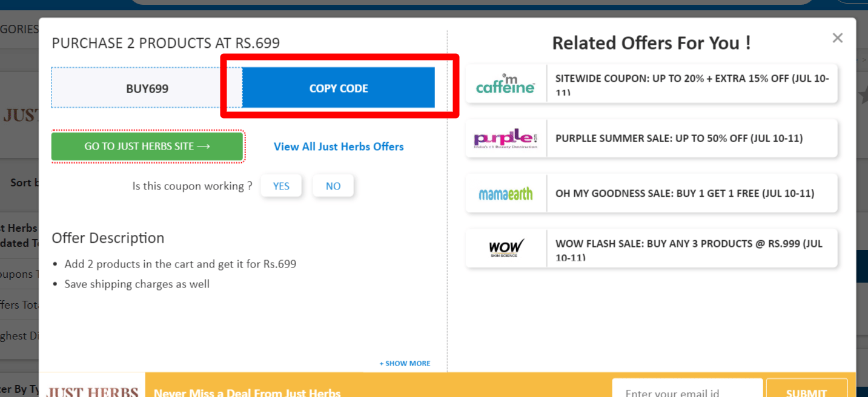
Task: Click GO TO JUST HERBS SITE
Action: (x=147, y=146)
